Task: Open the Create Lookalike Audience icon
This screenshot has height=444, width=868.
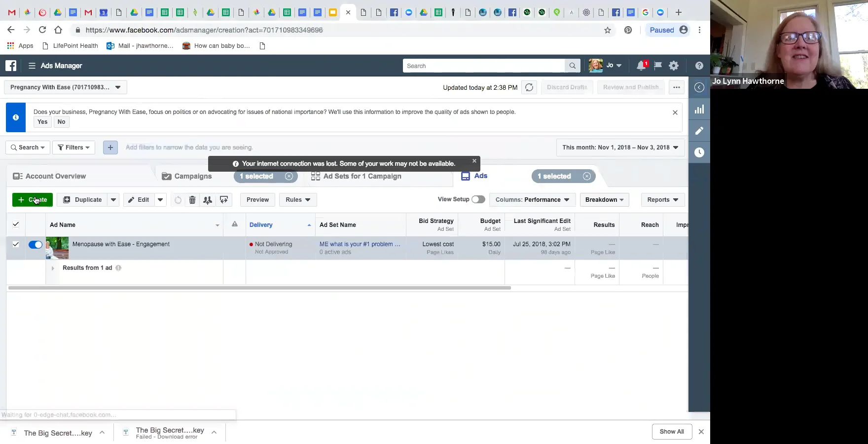Action: [208, 200]
